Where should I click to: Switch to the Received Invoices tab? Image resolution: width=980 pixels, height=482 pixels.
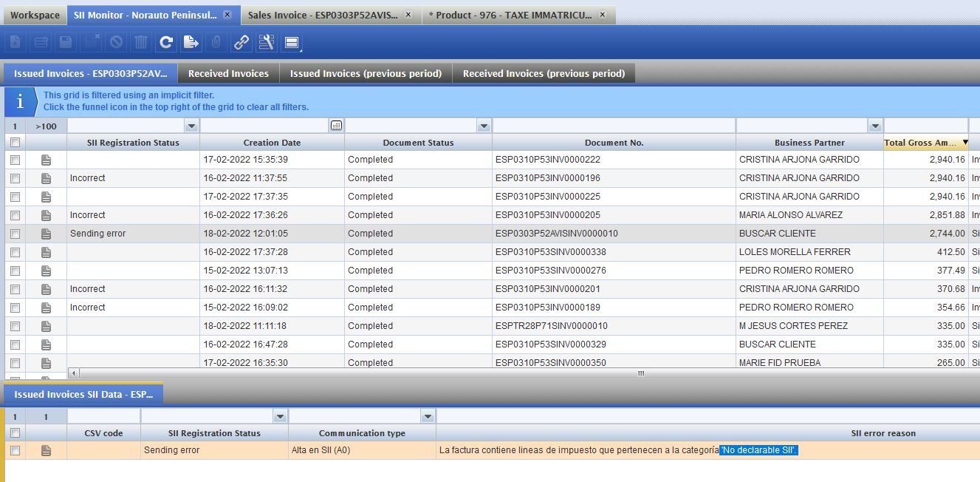pyautogui.click(x=228, y=73)
